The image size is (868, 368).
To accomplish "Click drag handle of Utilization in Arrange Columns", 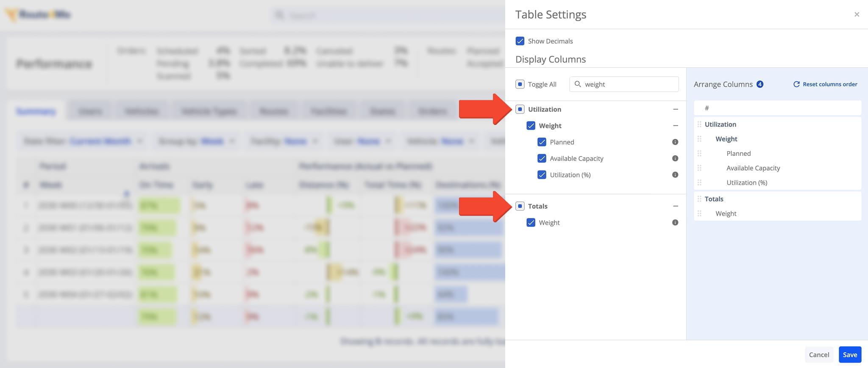I will pyautogui.click(x=699, y=125).
